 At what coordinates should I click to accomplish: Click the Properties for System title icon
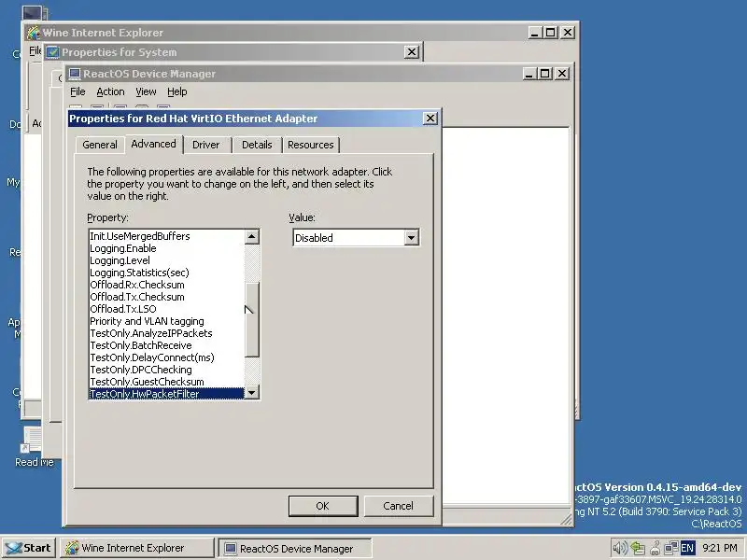52,52
